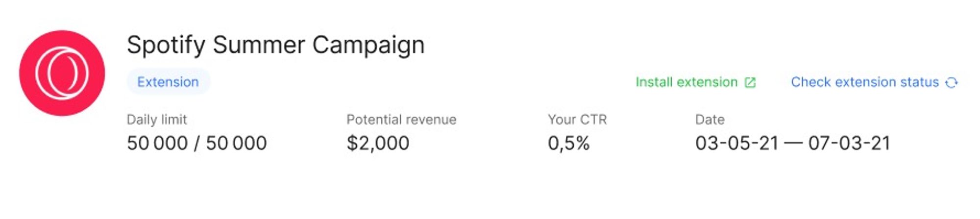
Task: Select the first 50 000 daily limit number
Action: coord(157,143)
